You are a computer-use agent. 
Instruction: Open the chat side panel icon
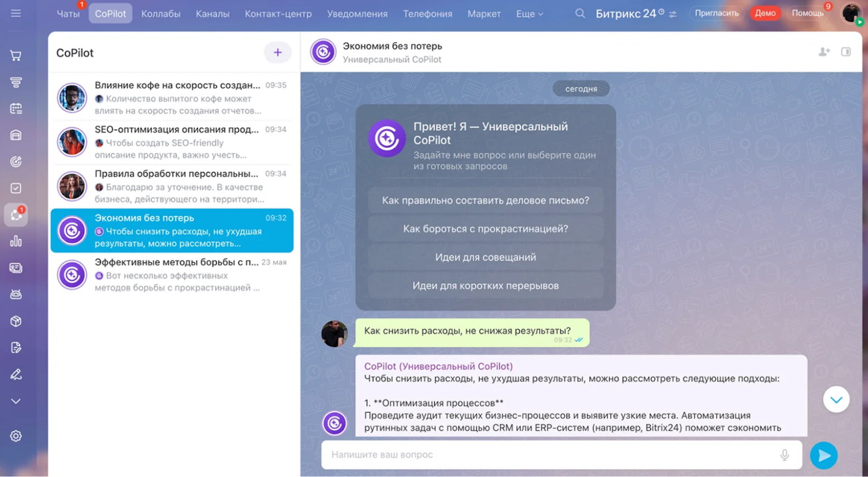(x=846, y=51)
